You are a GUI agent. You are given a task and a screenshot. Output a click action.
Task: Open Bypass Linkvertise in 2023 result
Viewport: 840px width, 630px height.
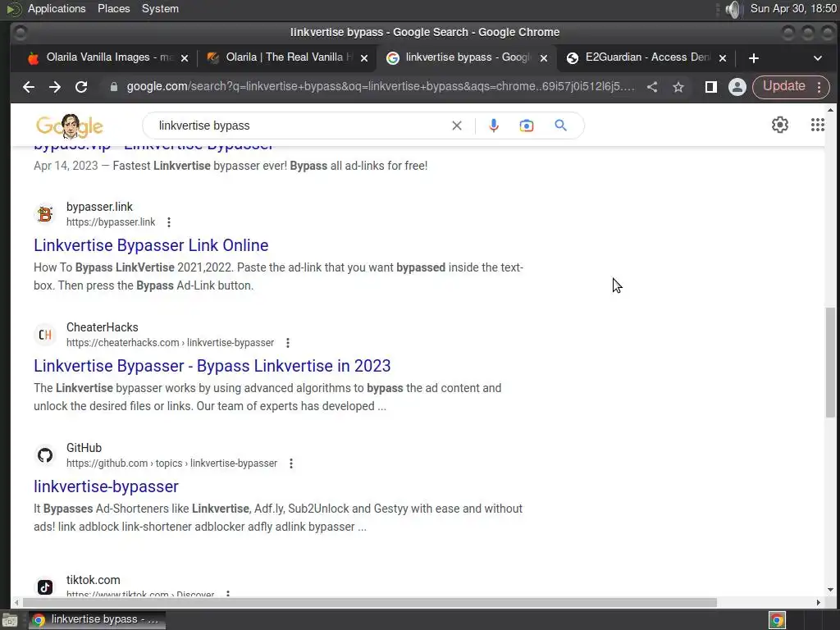(212, 366)
